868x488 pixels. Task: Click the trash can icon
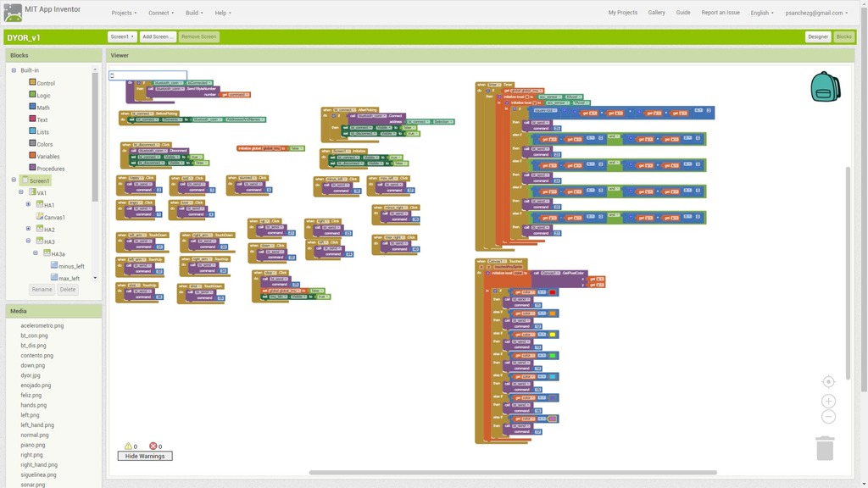coord(825,448)
